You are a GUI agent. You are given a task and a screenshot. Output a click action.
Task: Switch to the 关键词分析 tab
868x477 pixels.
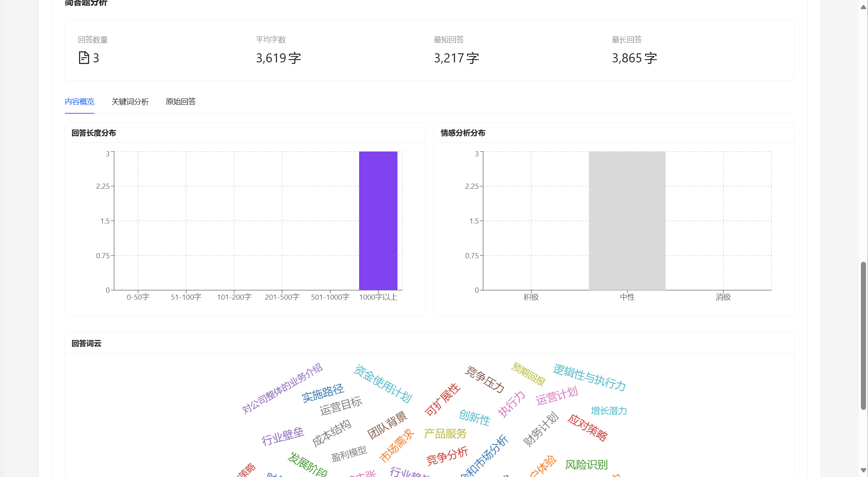click(130, 102)
